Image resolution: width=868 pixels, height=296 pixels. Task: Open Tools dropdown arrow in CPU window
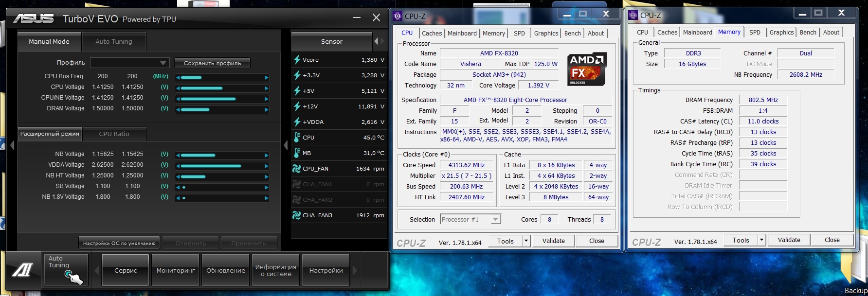pyautogui.click(x=526, y=241)
